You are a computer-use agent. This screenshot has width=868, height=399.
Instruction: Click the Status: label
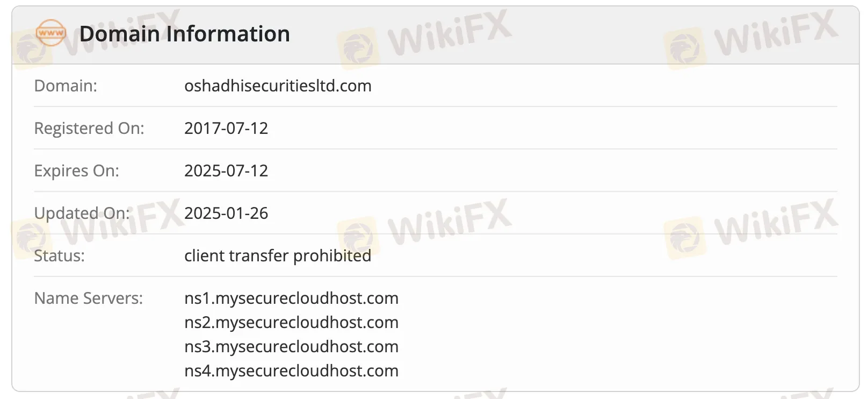[59, 256]
